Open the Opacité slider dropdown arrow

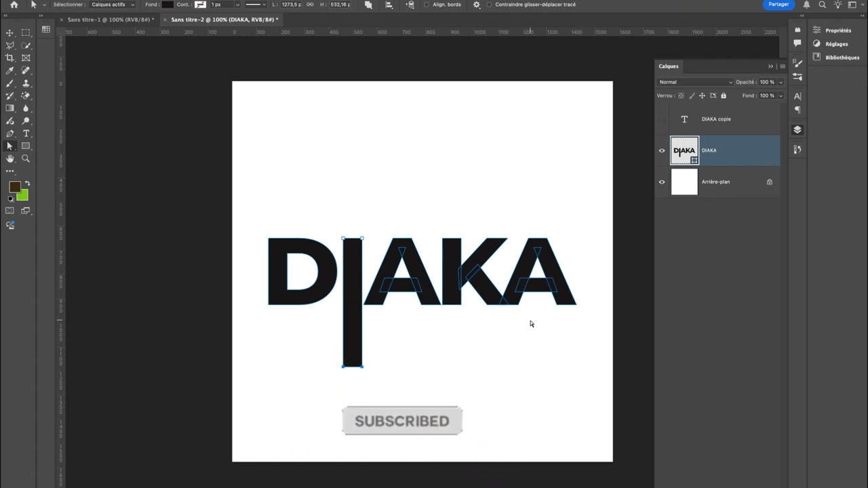(781, 82)
